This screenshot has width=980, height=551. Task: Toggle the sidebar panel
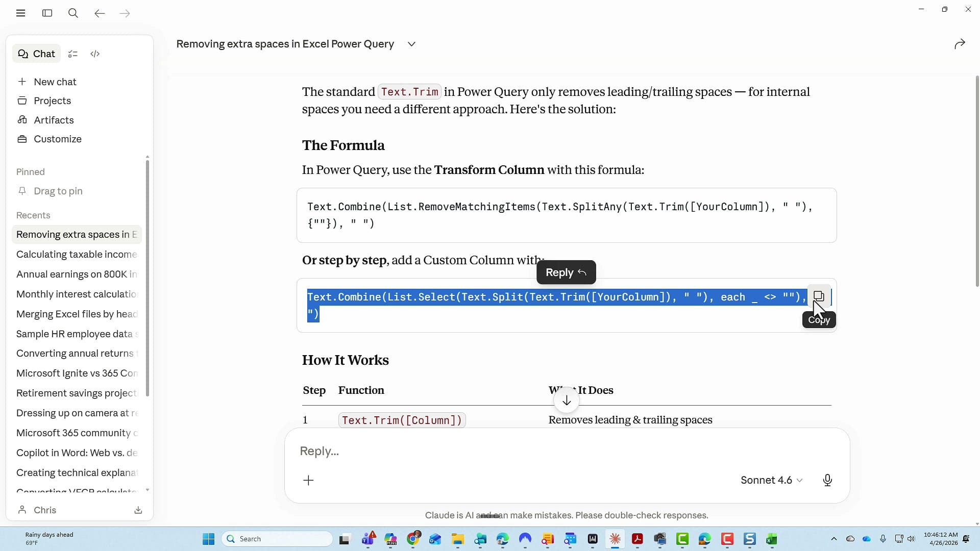click(x=47, y=13)
